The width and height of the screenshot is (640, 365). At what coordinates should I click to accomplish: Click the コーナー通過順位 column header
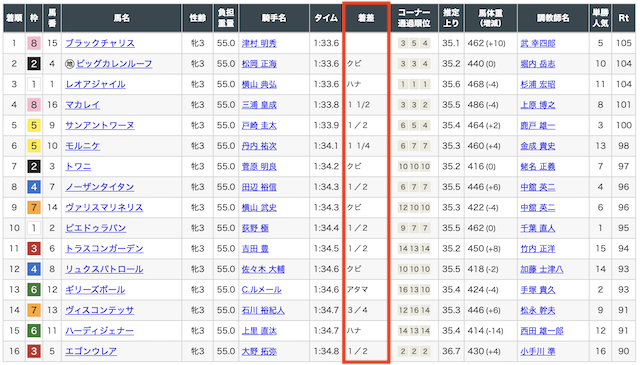coord(414,18)
